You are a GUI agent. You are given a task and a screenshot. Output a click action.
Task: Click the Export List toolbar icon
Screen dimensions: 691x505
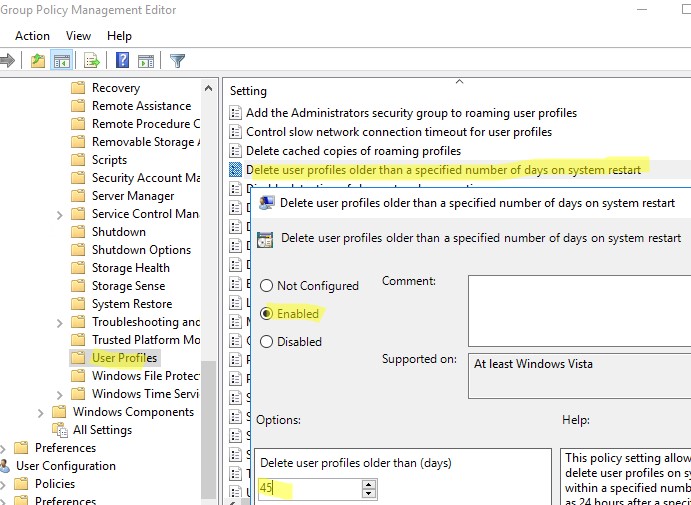tap(92, 61)
